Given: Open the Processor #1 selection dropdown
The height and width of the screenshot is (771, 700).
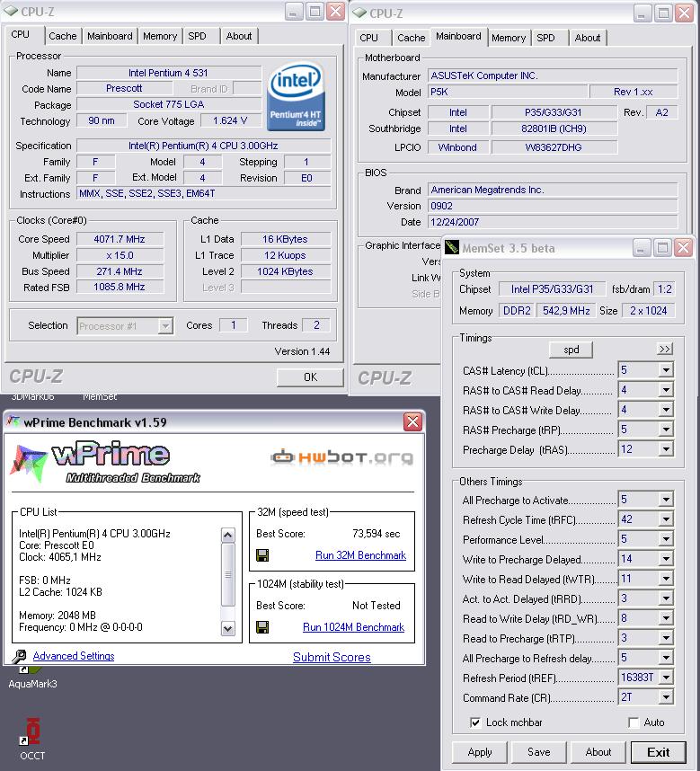Looking at the screenshot, I should [x=165, y=326].
